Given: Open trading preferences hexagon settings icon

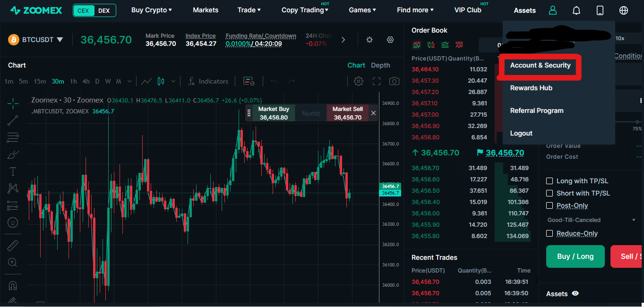Looking at the screenshot, I should click(x=390, y=40).
